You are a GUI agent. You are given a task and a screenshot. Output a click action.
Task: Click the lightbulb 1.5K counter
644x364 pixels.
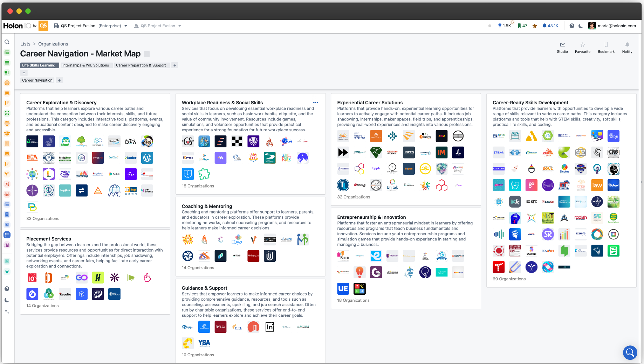click(505, 26)
